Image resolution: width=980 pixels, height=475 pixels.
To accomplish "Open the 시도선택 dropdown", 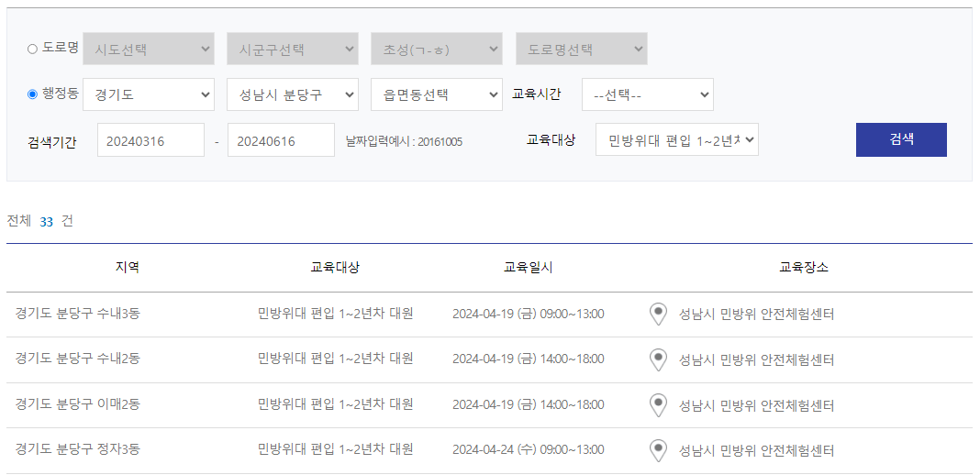I will coord(148,49).
